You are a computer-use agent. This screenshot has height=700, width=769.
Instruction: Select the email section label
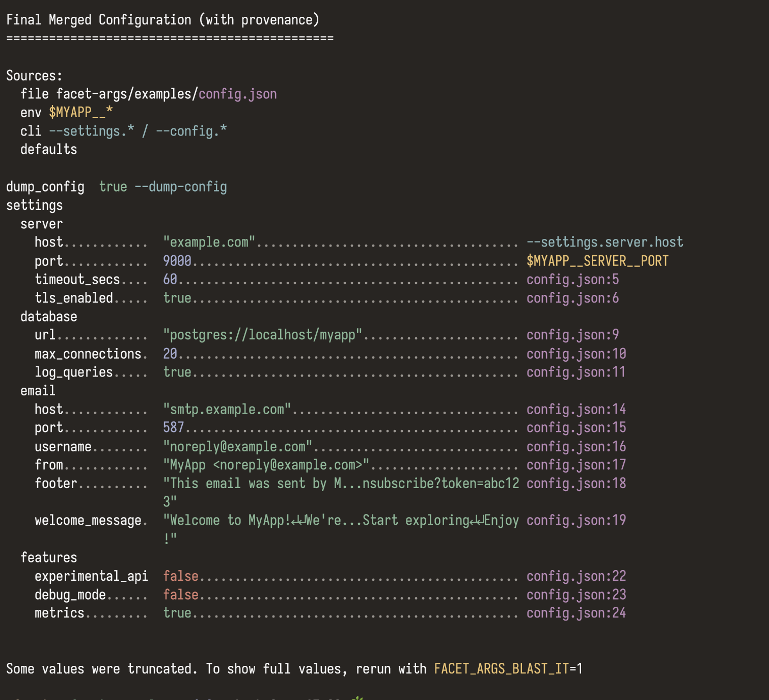38,390
